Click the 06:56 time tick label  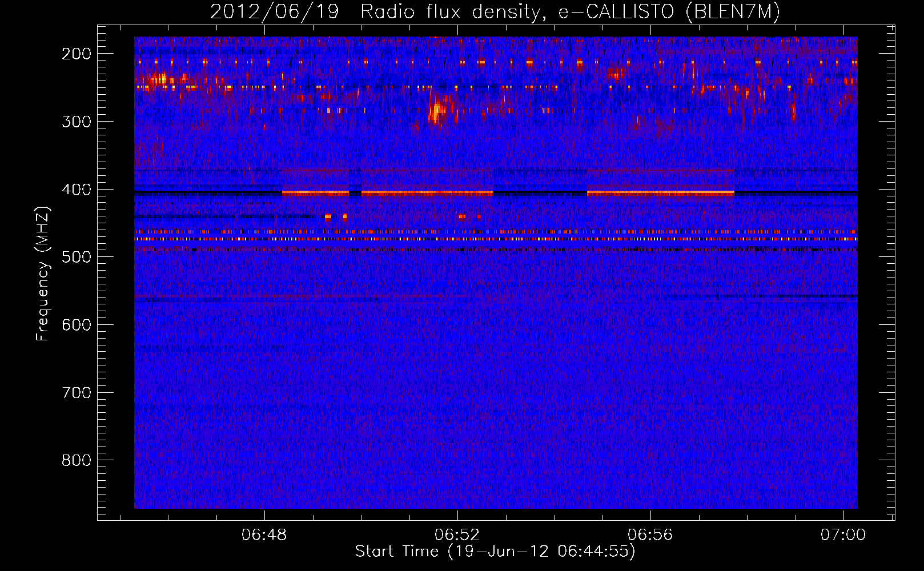coord(650,535)
